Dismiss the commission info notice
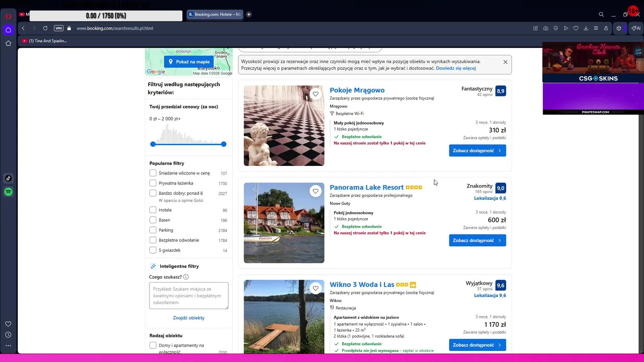The height and width of the screenshot is (362, 644). (x=505, y=62)
